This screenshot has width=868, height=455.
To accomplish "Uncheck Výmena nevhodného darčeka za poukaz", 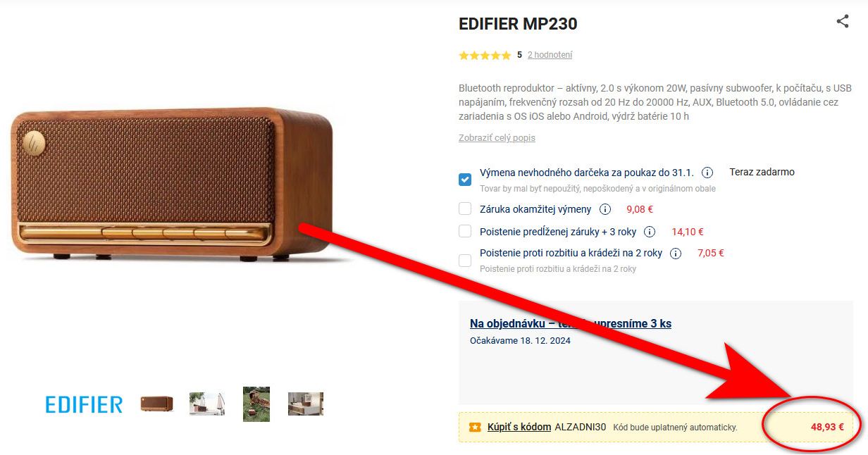I will click(465, 179).
